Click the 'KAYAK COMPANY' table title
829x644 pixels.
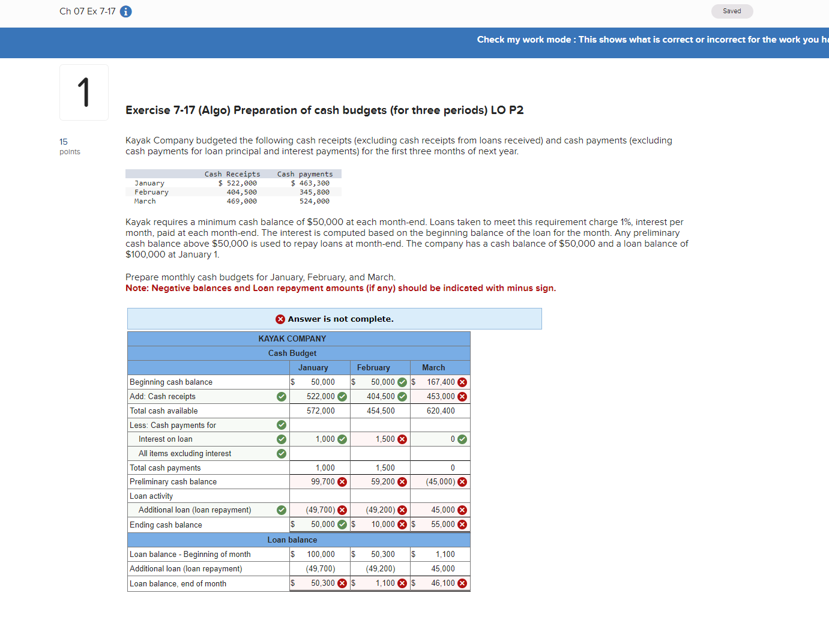pos(292,339)
